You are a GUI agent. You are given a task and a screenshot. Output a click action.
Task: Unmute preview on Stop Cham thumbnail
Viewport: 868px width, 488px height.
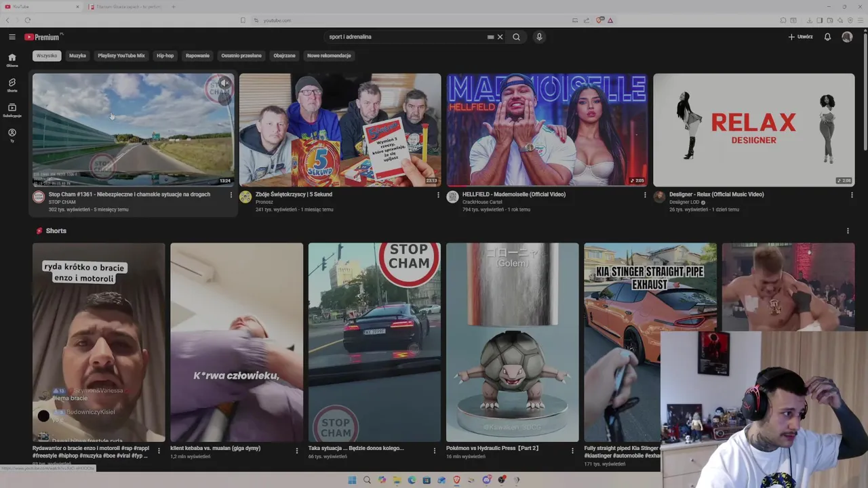pyautogui.click(x=224, y=84)
